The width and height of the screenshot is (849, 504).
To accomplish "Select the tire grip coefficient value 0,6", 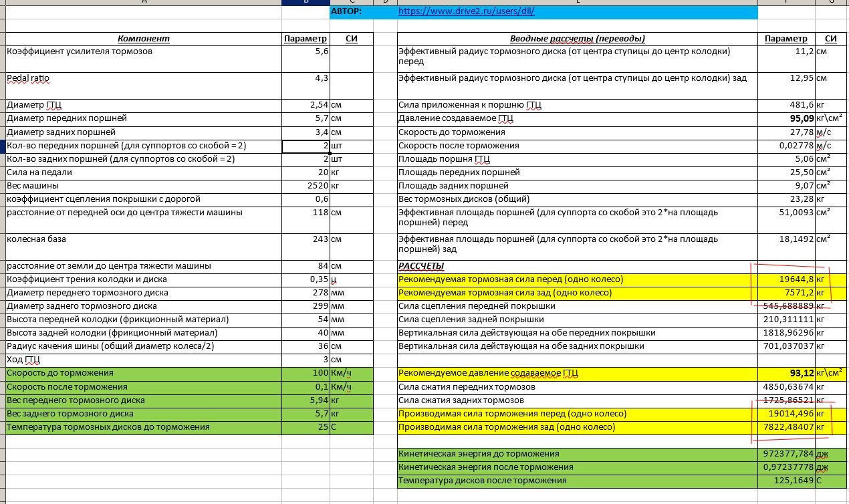I will (306, 199).
